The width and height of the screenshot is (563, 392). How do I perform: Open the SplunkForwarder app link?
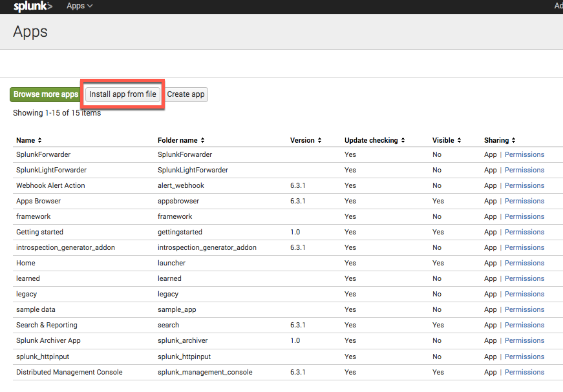pyautogui.click(x=43, y=154)
